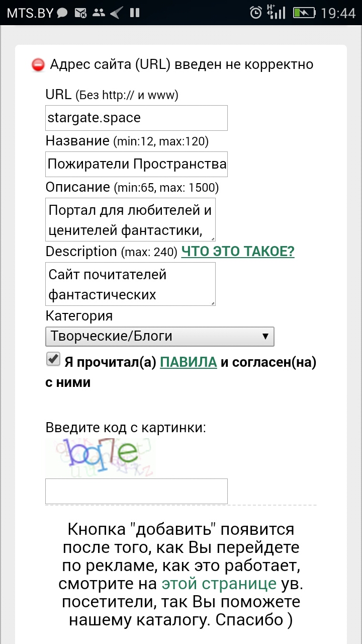
Task: Tap the chat bubble notification icon
Action: [x=62, y=13]
